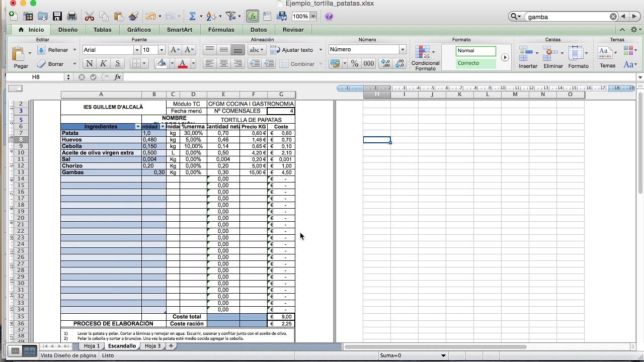Undo the last action

pos(150,16)
